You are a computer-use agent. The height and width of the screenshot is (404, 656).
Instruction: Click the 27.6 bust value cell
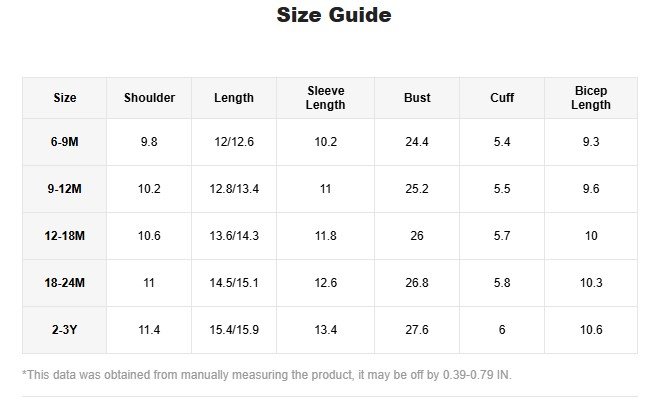pyautogui.click(x=417, y=330)
